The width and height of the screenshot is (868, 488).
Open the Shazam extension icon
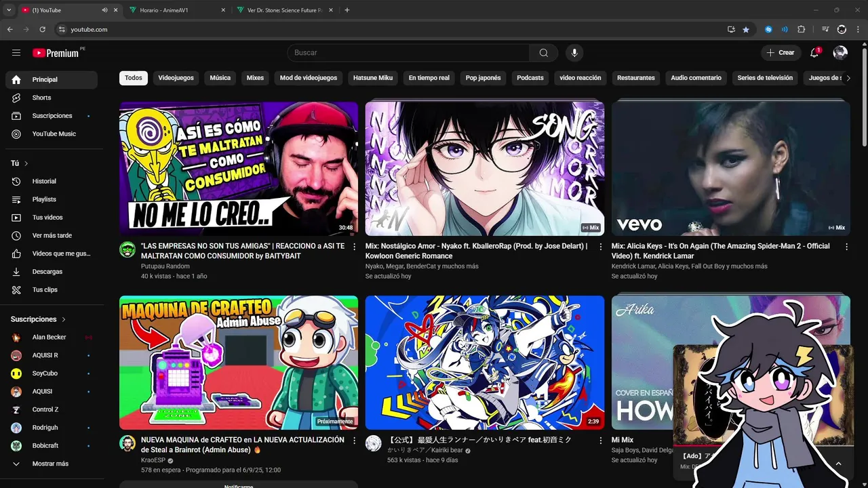pos(768,29)
